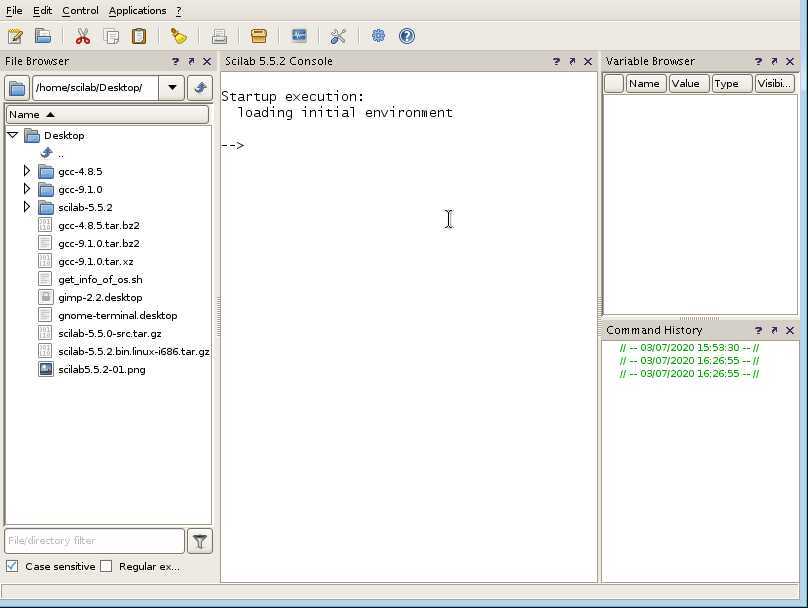The height and width of the screenshot is (608, 808).
Task: Open the ? help menu
Action: pos(178,11)
